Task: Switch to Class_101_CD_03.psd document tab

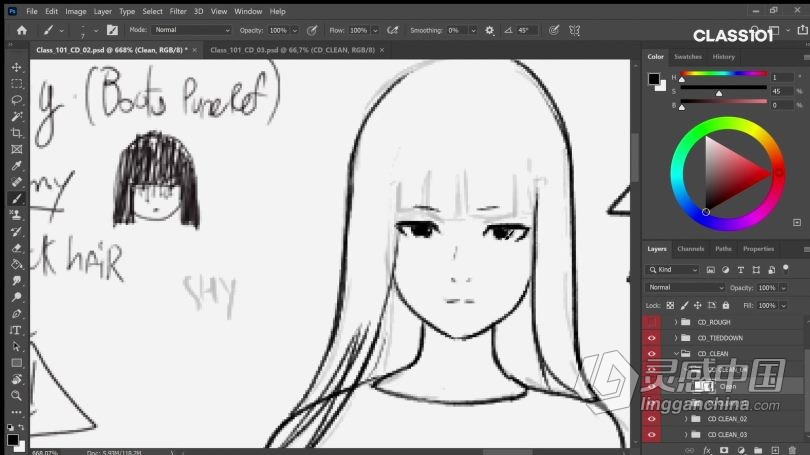Action: coord(292,50)
